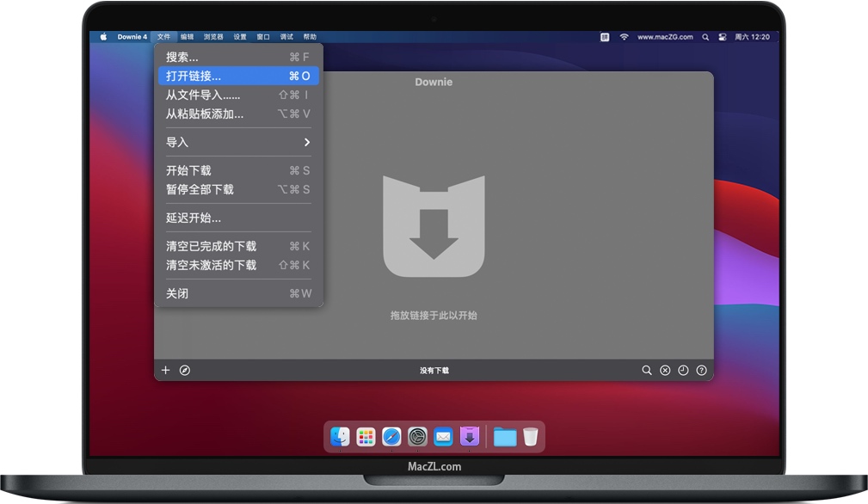Image resolution: width=868 pixels, height=504 pixels.
Task: Open the compass browser icon in bottom bar
Action: [x=185, y=370]
